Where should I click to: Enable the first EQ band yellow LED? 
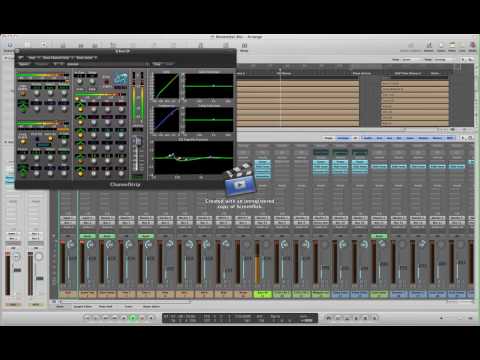pyautogui.click(x=80, y=110)
